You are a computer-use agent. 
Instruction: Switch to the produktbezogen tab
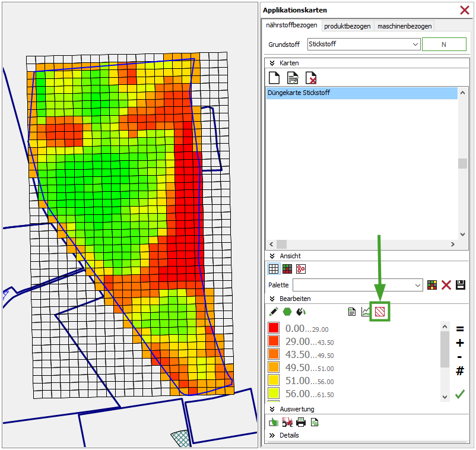pyautogui.click(x=347, y=26)
